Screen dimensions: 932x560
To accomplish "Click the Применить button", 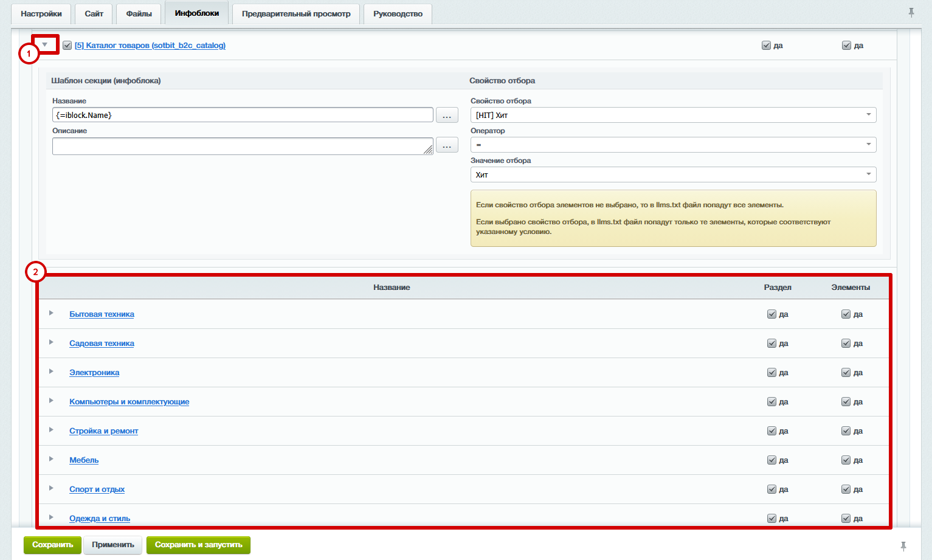I will click(113, 545).
